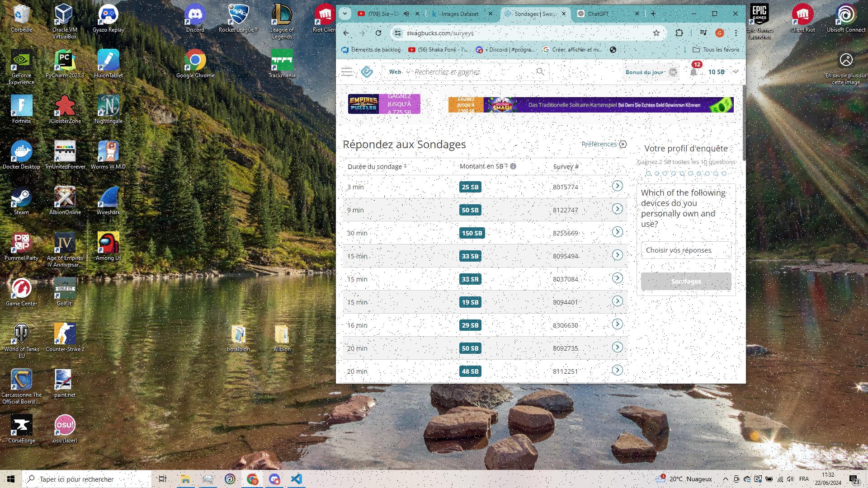Viewport: 868px width, 488px height.
Task: Click the Choisir vos réponses input field
Action: (685, 249)
